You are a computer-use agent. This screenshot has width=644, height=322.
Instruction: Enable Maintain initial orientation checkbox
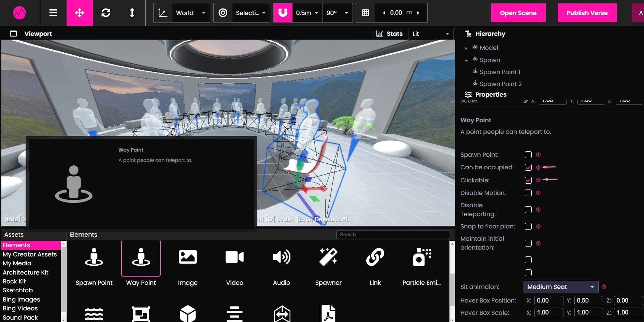(x=528, y=243)
